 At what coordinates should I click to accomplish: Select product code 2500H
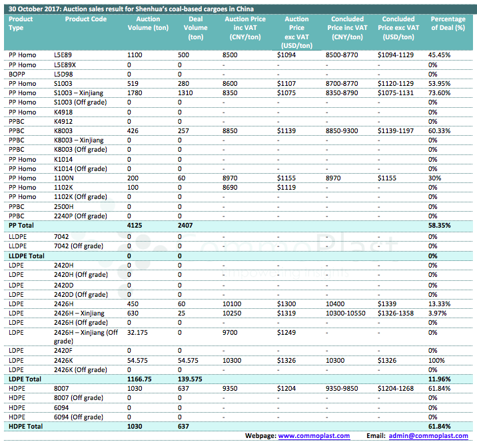point(63,206)
